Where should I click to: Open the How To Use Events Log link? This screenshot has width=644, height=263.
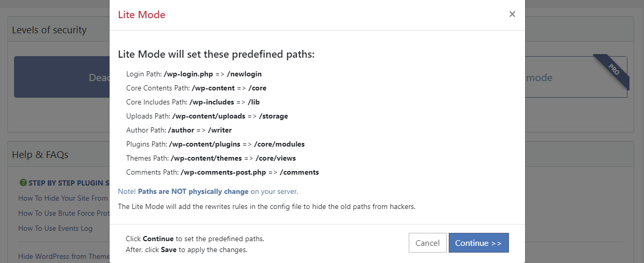point(55,228)
